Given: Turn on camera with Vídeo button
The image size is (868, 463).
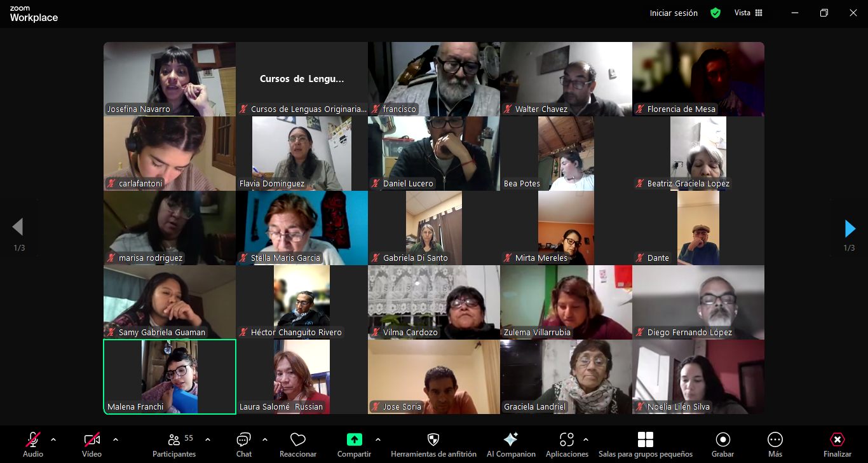Looking at the screenshot, I should (x=92, y=439).
